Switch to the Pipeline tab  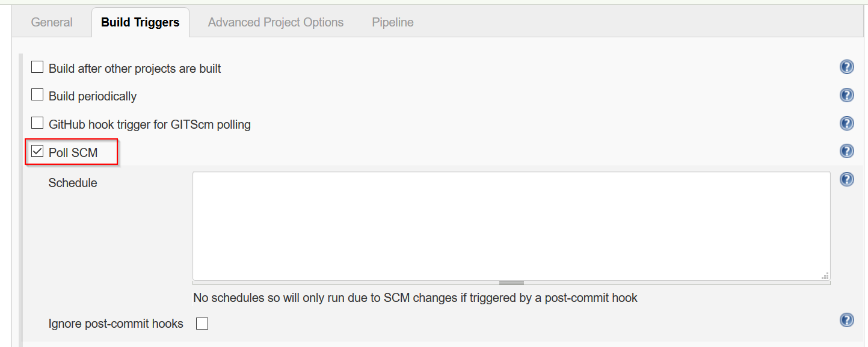pos(392,22)
